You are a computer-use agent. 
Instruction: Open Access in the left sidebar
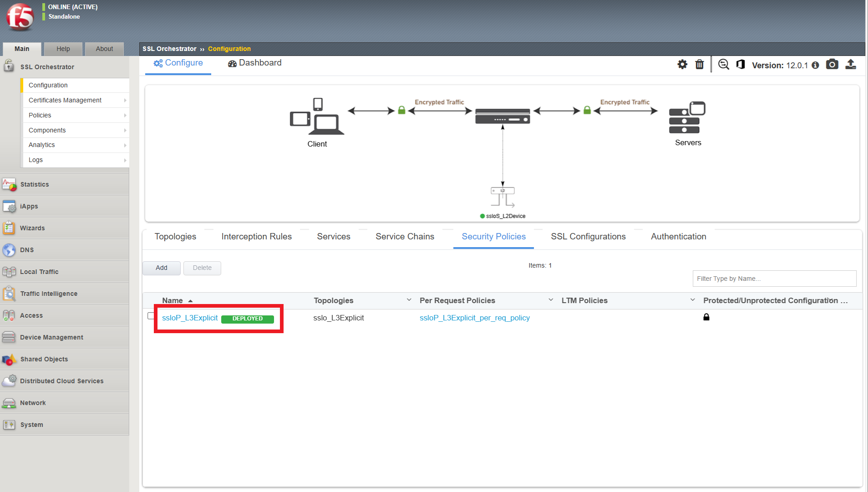pyautogui.click(x=65, y=315)
